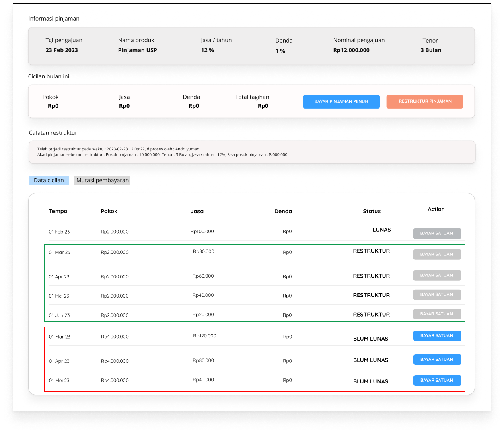Screen dimensions: 504x434
Task: Click BAYAR SATUAN on the last BLUM LUNAS row
Action: pyautogui.click(x=437, y=380)
